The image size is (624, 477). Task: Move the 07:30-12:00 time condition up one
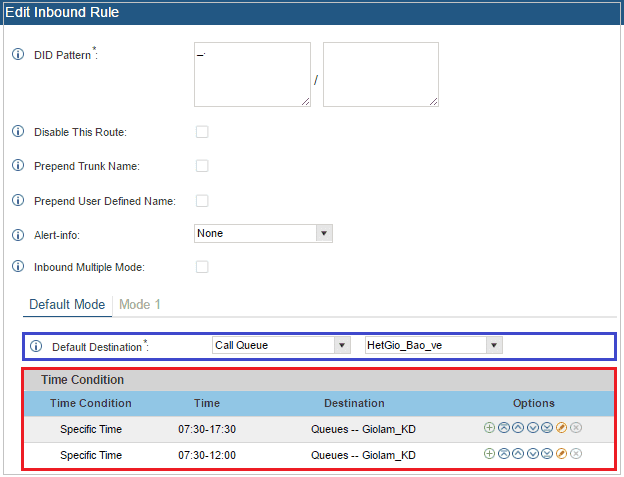coord(518,454)
